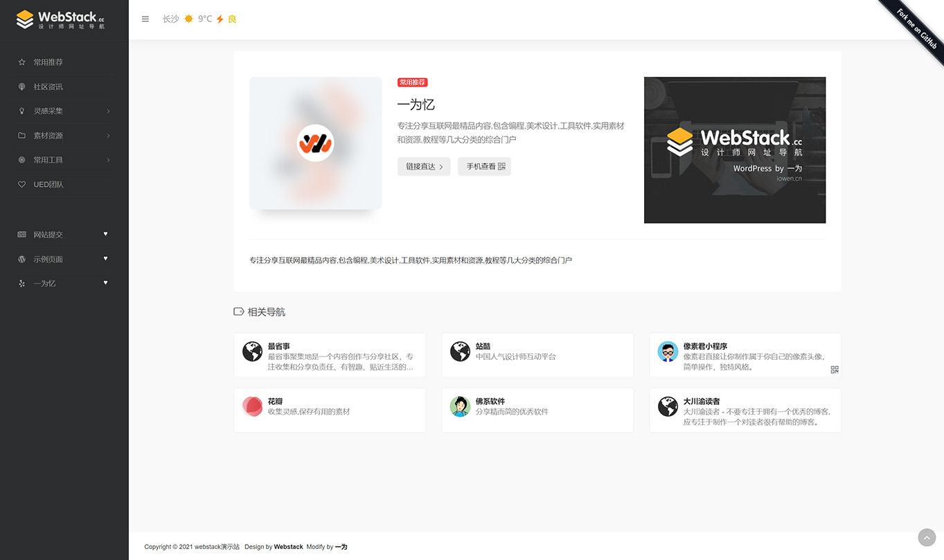Click the 相关导航 section heading
The width and height of the screenshot is (944, 560).
coord(267,312)
